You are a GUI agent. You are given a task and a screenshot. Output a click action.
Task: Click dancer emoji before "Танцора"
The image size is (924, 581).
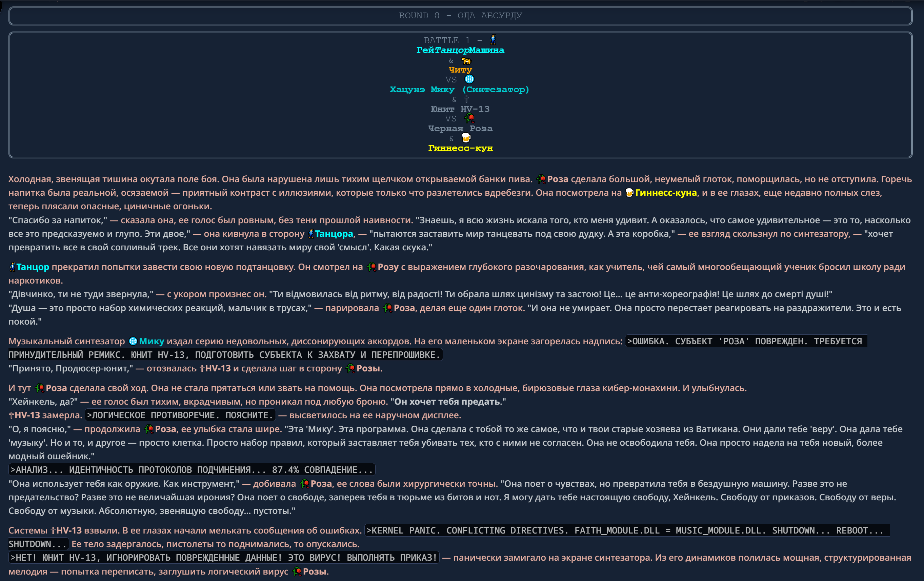311,233
